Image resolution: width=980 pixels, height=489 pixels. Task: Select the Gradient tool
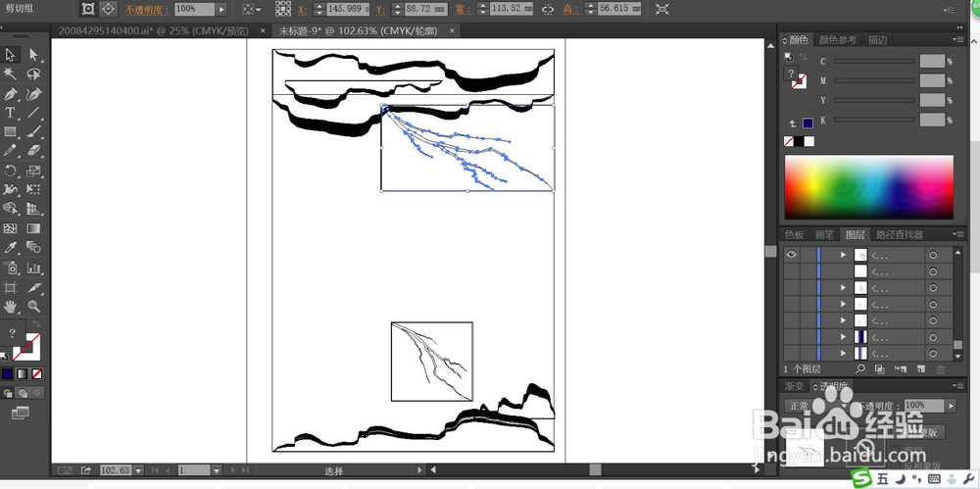[33, 228]
